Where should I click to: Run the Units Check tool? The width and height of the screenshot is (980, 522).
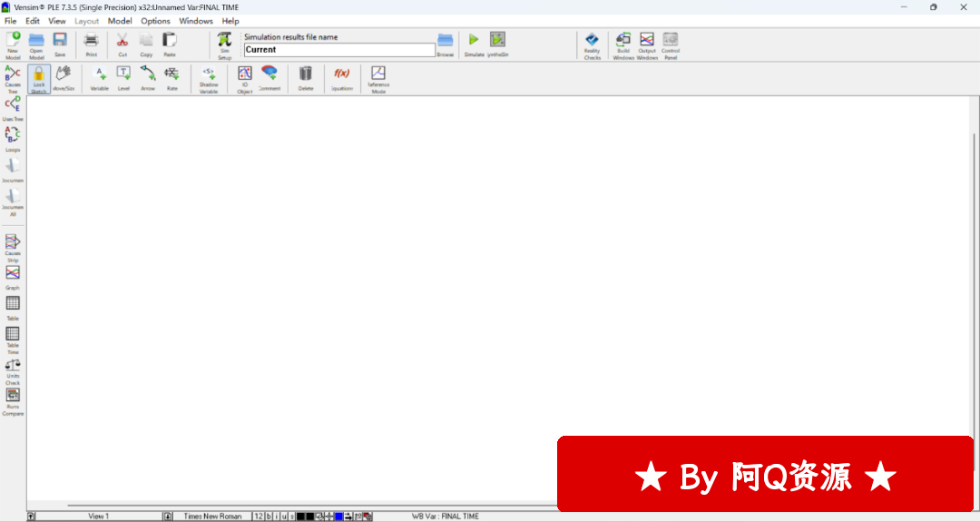tap(13, 372)
